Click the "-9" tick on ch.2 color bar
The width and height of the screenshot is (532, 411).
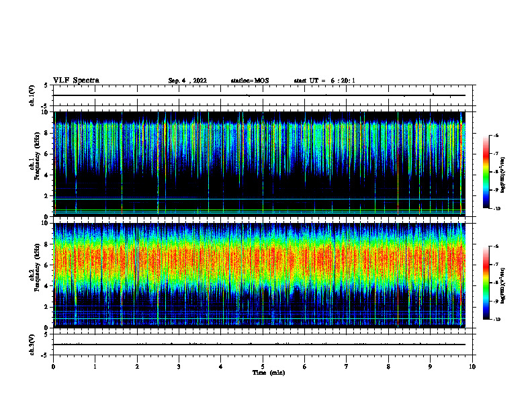click(496, 301)
